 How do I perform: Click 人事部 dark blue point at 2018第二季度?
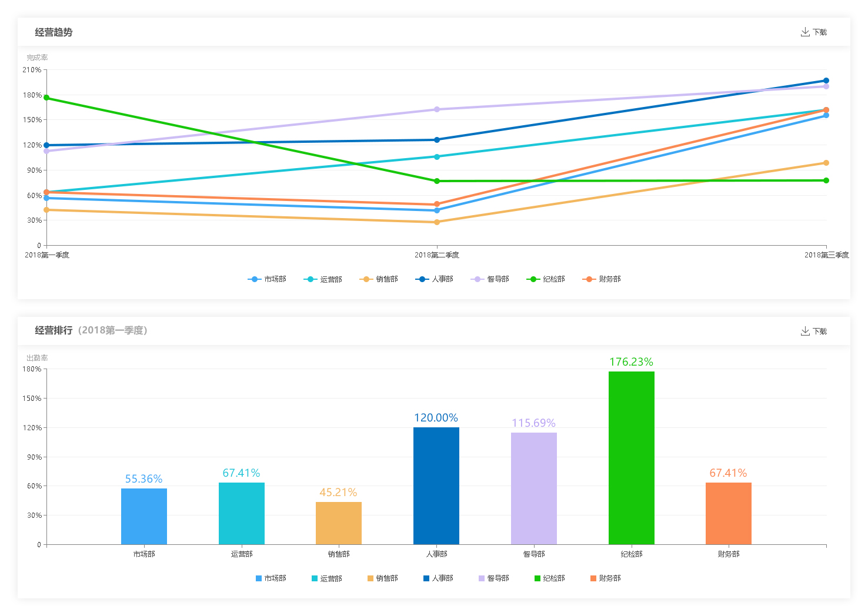coord(437,140)
